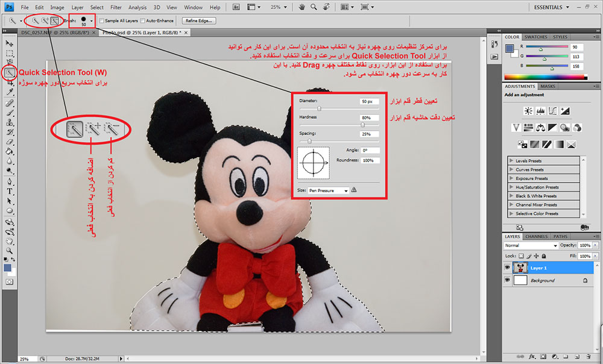Add a layer mask to Layer 1
This screenshot has width=603, height=364.
(x=543, y=357)
